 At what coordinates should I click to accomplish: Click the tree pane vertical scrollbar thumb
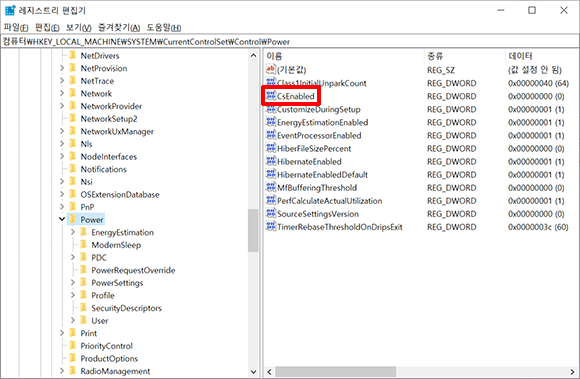(x=253, y=230)
